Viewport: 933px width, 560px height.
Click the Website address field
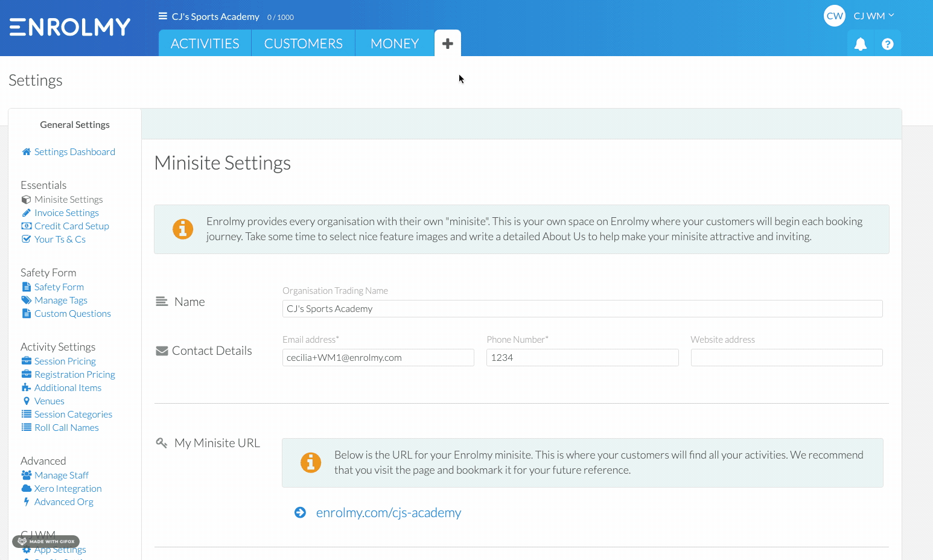tap(786, 358)
